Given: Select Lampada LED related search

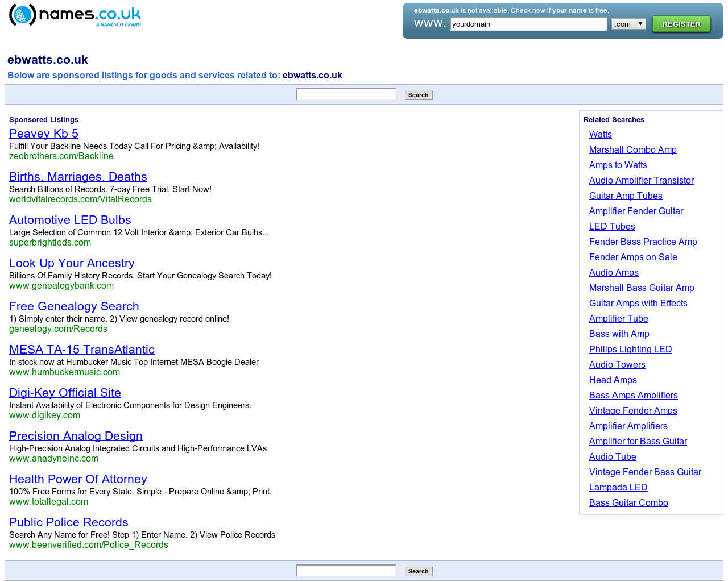Looking at the screenshot, I should (618, 488).
